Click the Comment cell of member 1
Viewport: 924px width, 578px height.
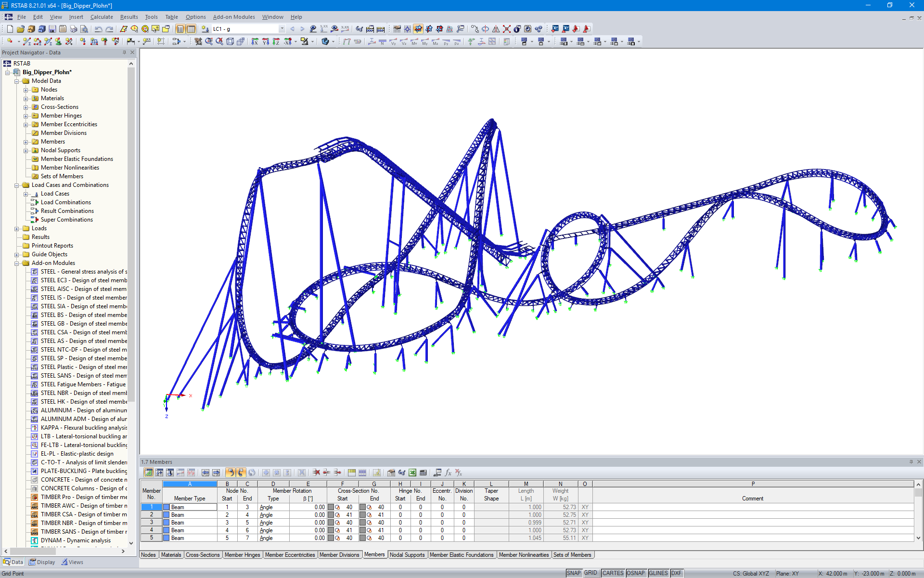[x=752, y=507]
